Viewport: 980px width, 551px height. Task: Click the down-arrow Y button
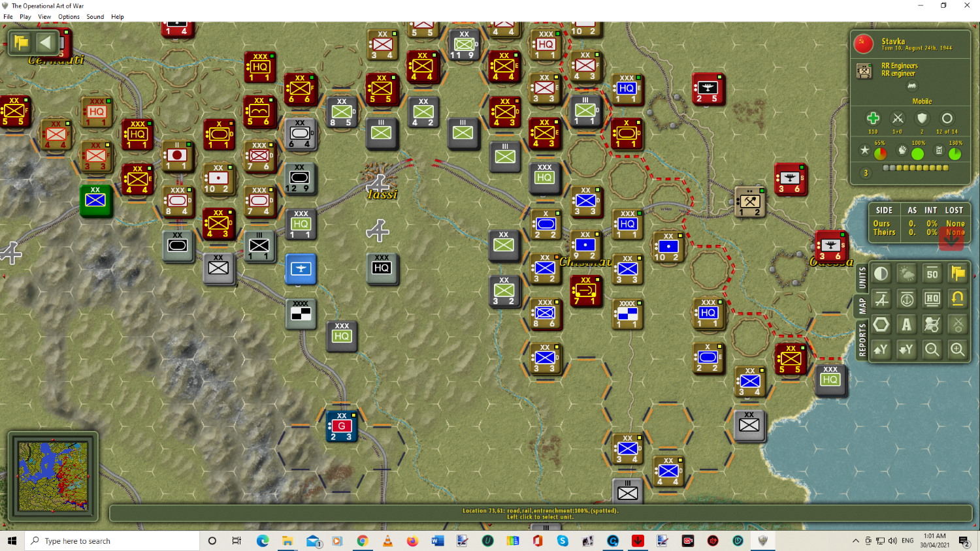click(907, 350)
